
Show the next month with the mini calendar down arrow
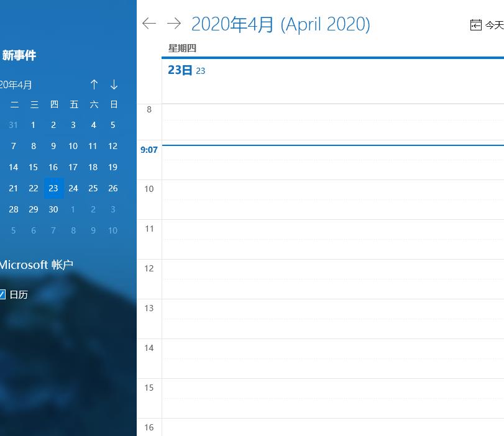114,84
